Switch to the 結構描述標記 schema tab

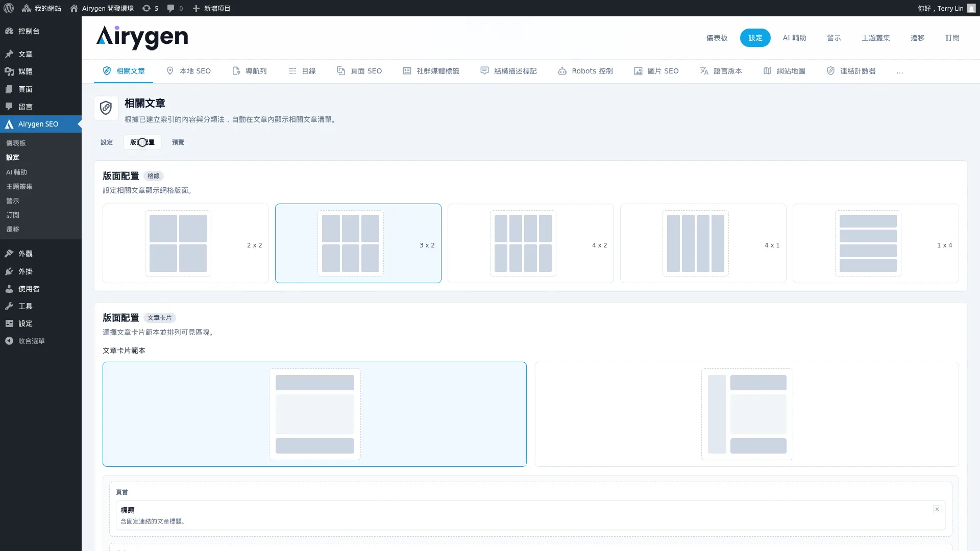(509, 71)
